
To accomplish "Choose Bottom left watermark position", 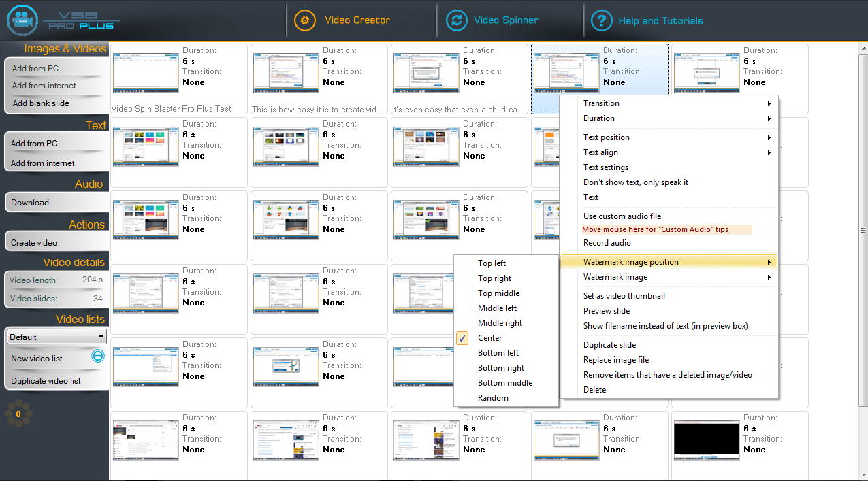I will tap(506, 353).
